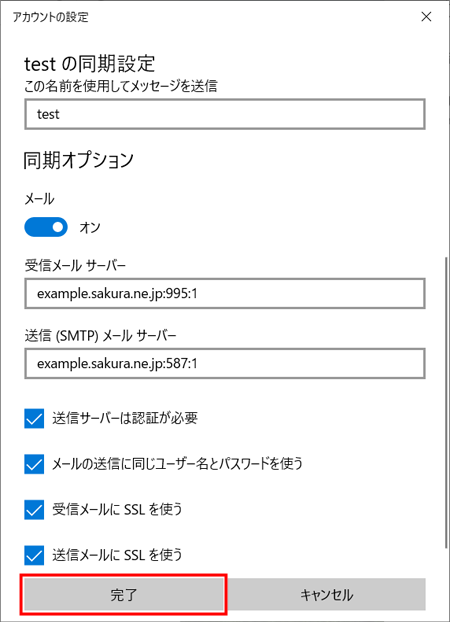Screen dimensions: 450x622
Task: Click the この名前を使用してメッセージを送信 label
Action: pos(121,86)
